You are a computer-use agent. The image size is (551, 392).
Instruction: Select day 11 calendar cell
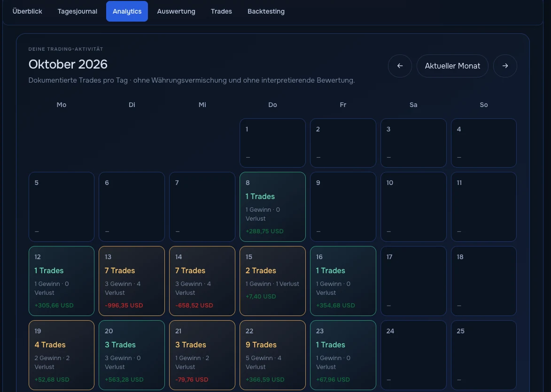[x=484, y=207]
